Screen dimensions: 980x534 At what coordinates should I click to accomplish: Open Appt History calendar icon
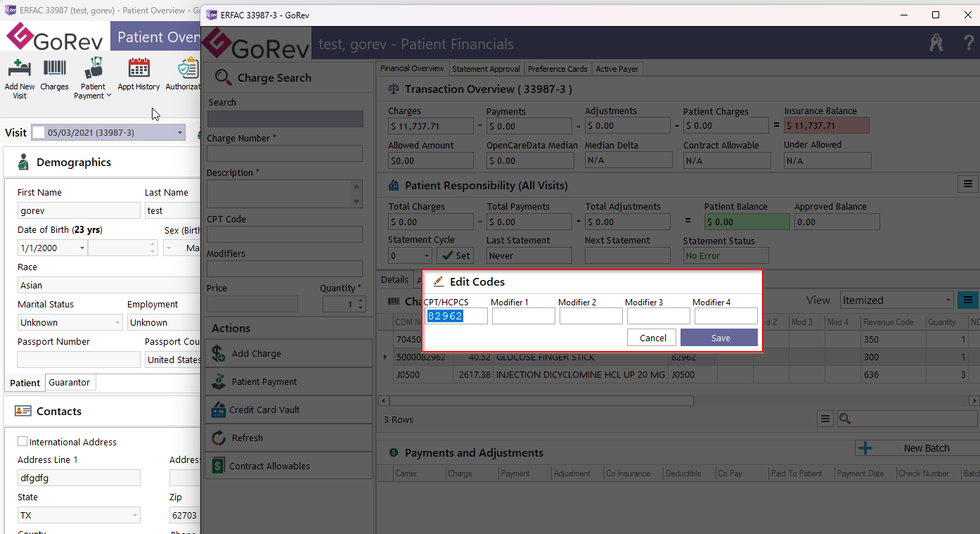(139, 68)
